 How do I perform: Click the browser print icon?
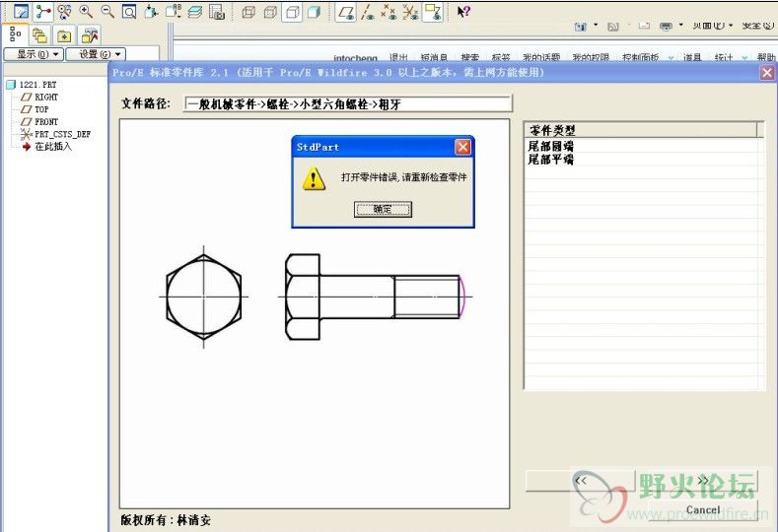point(666,27)
